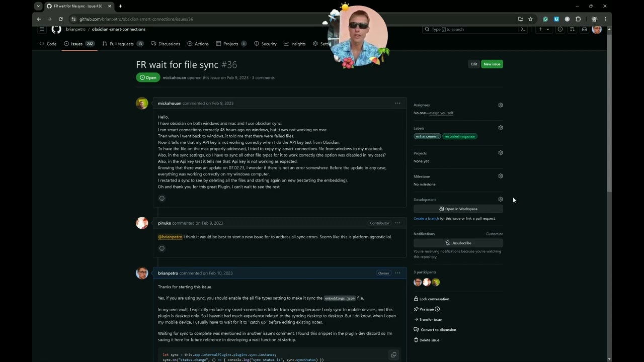Open the Insights tab
This screenshot has height=362, width=644.
click(294, 44)
